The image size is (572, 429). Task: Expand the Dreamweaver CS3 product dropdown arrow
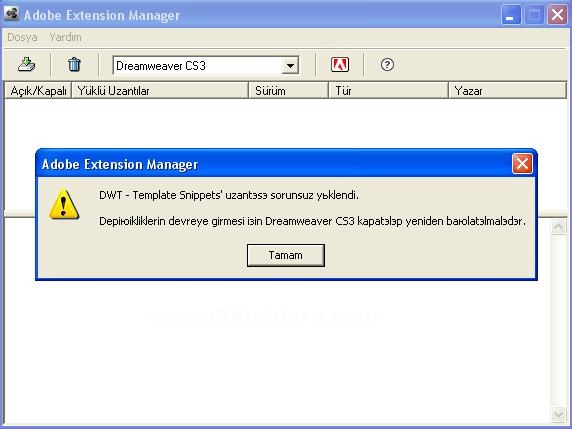(x=290, y=66)
